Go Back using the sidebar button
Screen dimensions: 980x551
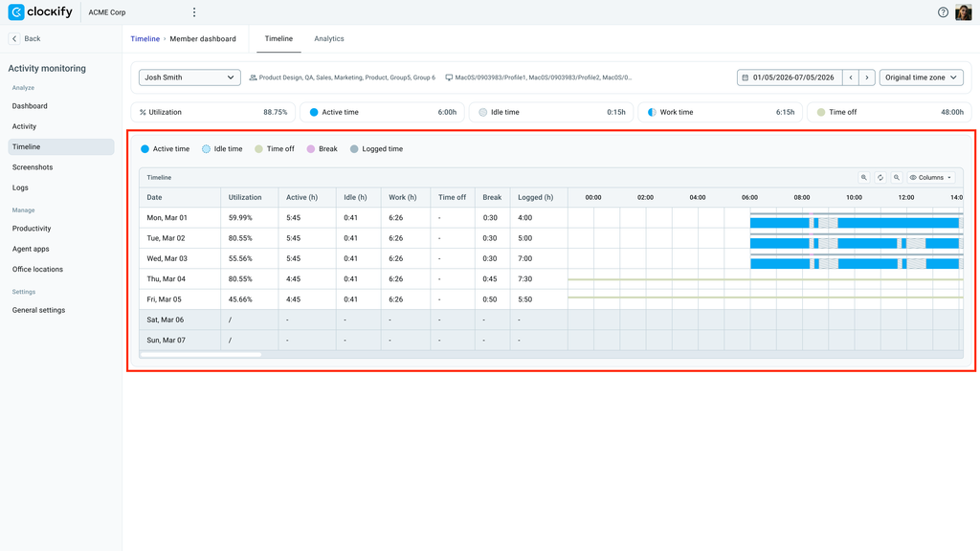tap(25, 38)
